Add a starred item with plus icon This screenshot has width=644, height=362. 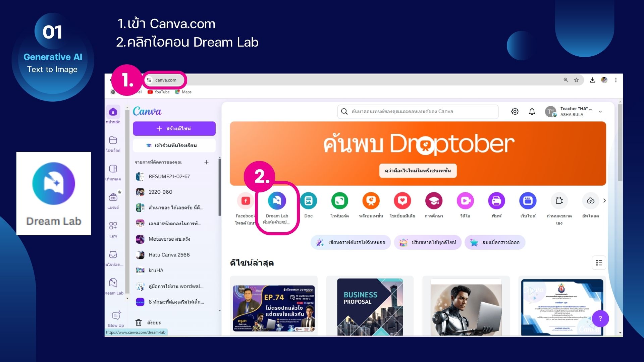pyautogui.click(x=206, y=162)
